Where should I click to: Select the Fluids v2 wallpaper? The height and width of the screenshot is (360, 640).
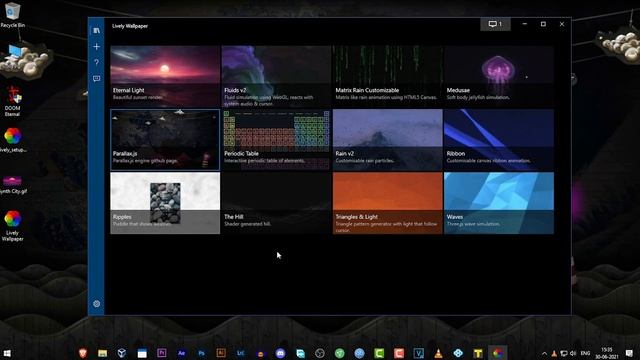pyautogui.click(x=276, y=76)
